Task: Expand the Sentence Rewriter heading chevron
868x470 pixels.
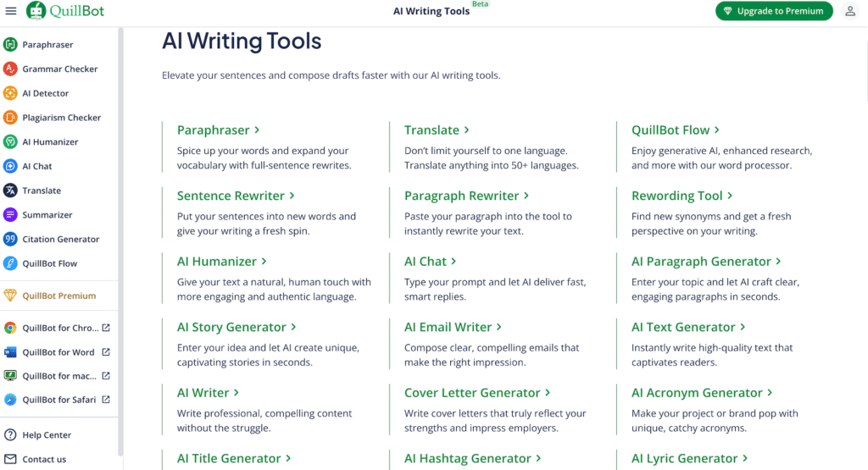Action: [292, 196]
